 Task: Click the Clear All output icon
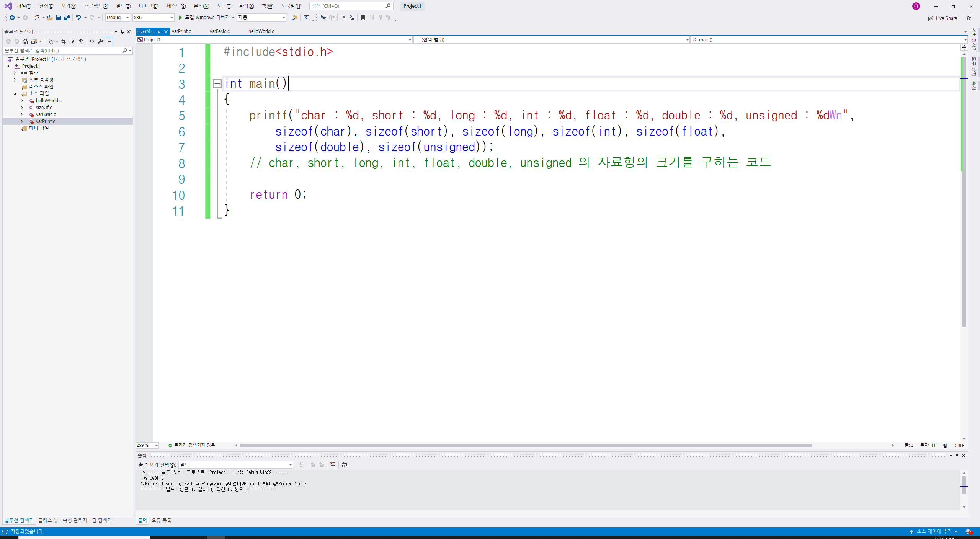pos(333,465)
